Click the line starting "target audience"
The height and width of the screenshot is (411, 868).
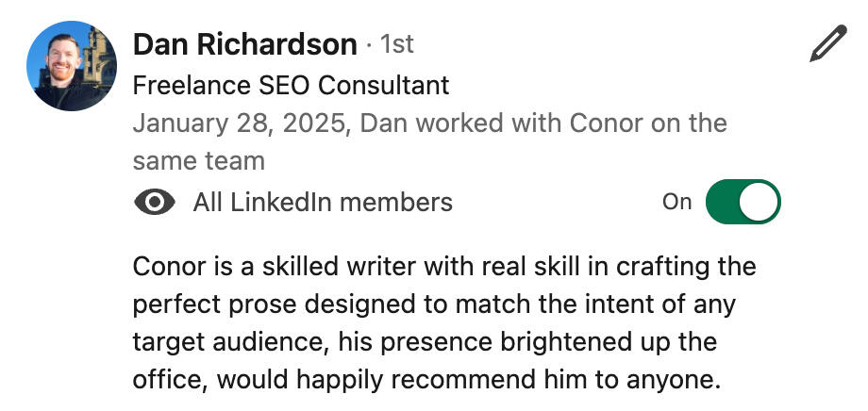point(425,343)
